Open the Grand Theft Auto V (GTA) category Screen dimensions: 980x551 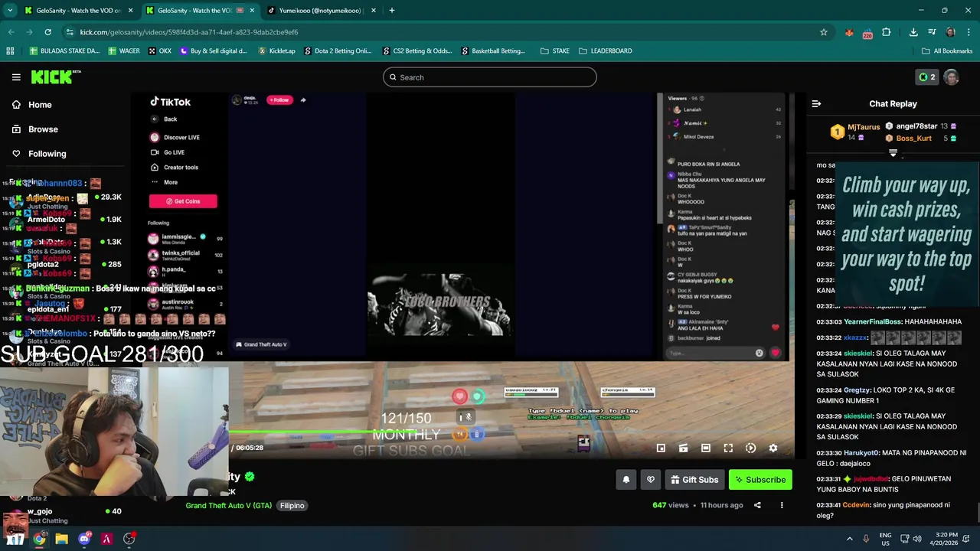click(228, 506)
